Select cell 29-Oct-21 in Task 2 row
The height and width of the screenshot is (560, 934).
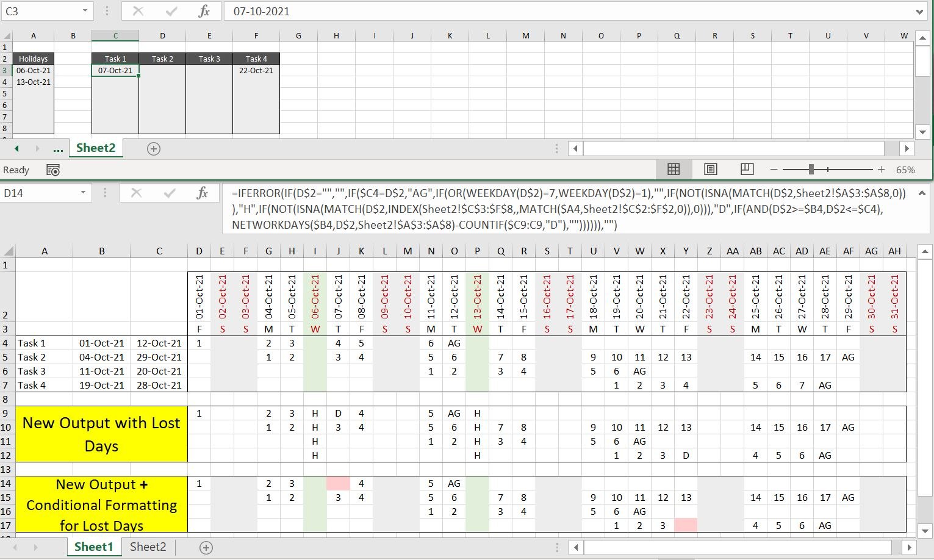coord(159,357)
